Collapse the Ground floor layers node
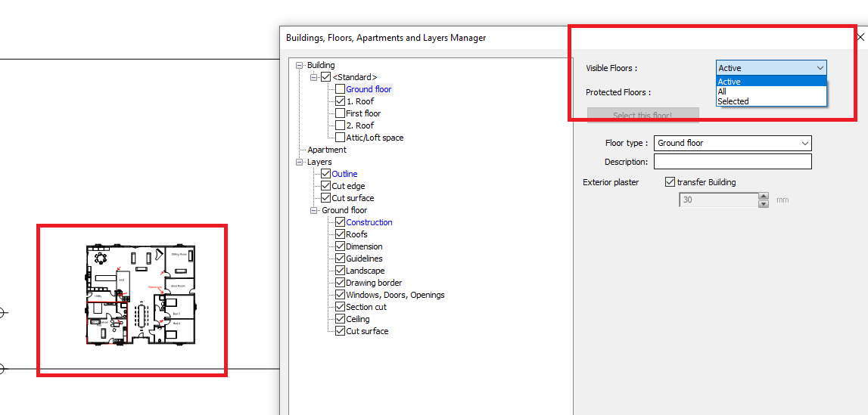Viewport: 868px width, 415px height. pos(314,211)
